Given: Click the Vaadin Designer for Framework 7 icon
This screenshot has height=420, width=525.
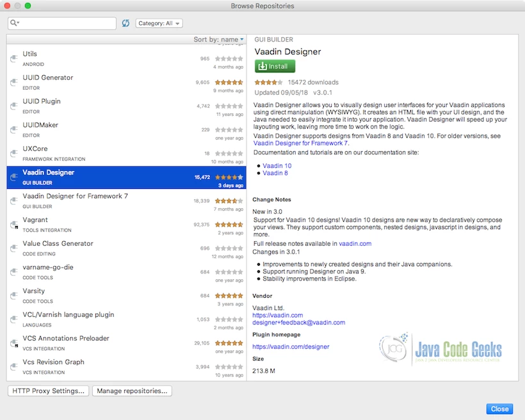Looking at the screenshot, I should (x=13, y=200).
